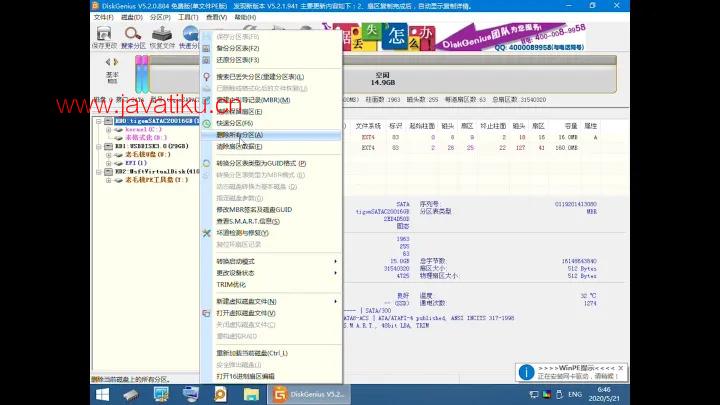Click the Quick Partition globe icon in the toolbar
Viewport: 720px width, 405px height.
click(190, 34)
